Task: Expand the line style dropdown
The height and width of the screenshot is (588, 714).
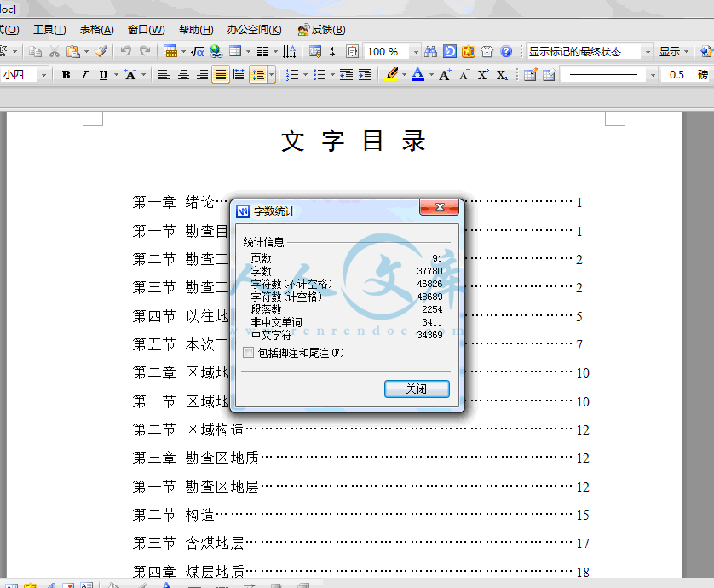Action: coord(653,75)
